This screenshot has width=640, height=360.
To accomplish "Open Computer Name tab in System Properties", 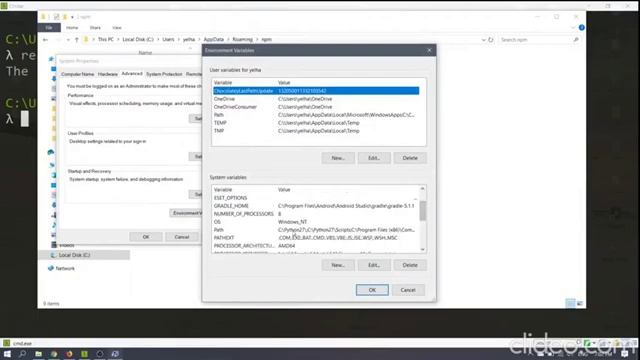I will 78,74.
